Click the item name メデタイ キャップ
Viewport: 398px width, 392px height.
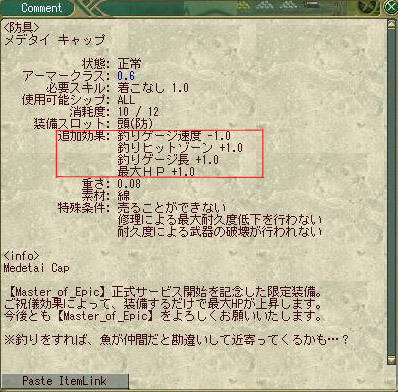tap(55, 40)
